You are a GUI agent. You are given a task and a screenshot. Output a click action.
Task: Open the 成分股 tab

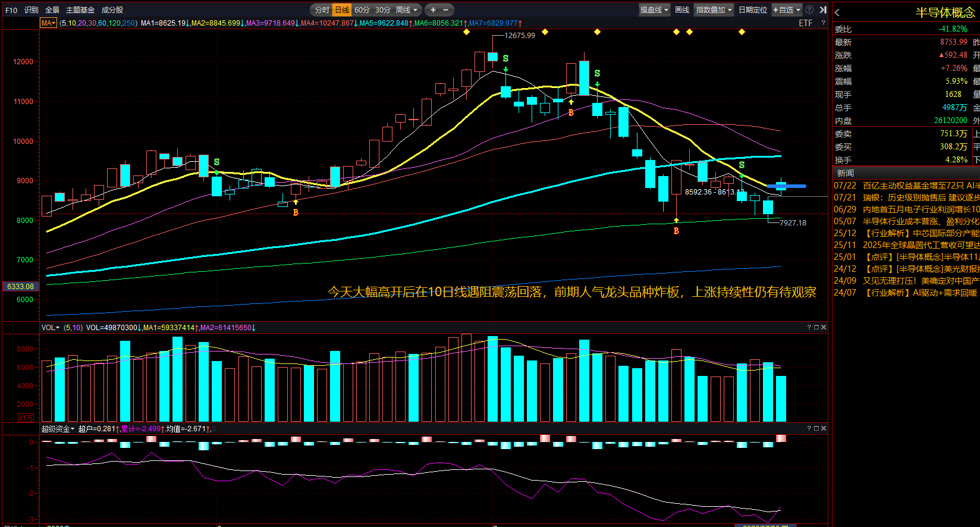[112, 10]
